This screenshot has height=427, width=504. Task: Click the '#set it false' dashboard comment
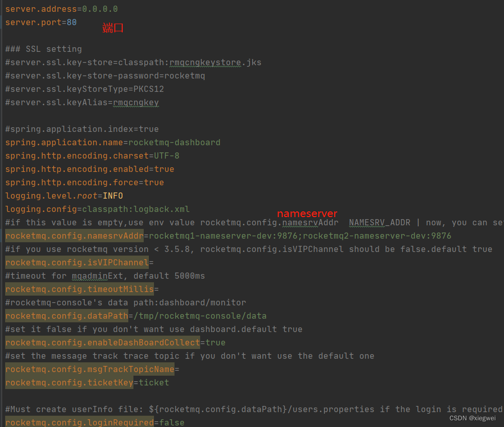tap(153, 329)
